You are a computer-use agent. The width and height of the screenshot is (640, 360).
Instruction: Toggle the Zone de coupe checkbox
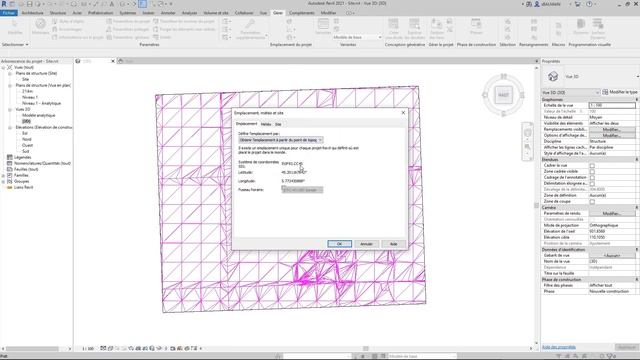pyautogui.click(x=592, y=202)
